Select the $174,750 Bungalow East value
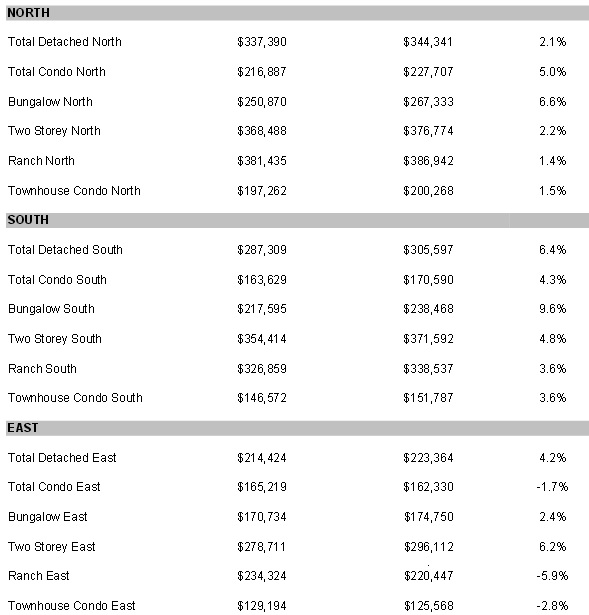This screenshot has height=615, width=589. coord(429,517)
